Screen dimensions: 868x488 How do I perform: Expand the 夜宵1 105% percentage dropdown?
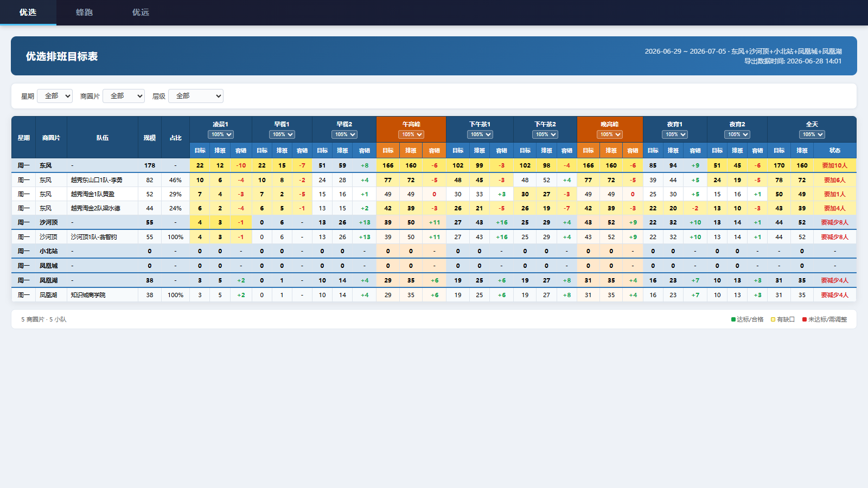[675, 134]
